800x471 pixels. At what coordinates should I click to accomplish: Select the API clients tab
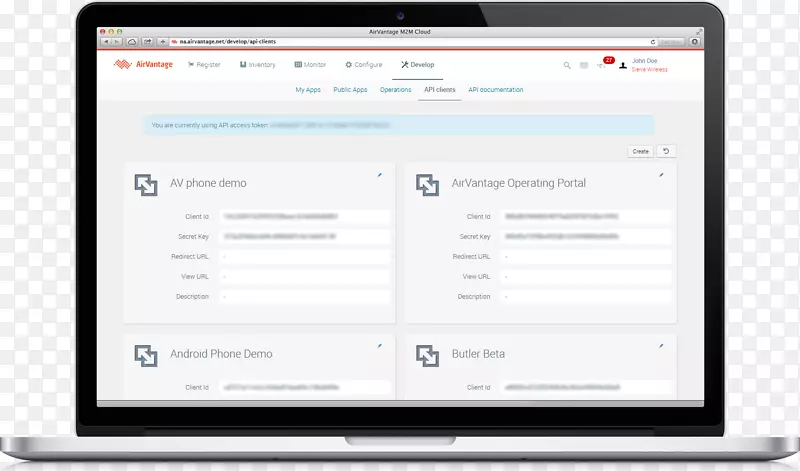click(440, 90)
